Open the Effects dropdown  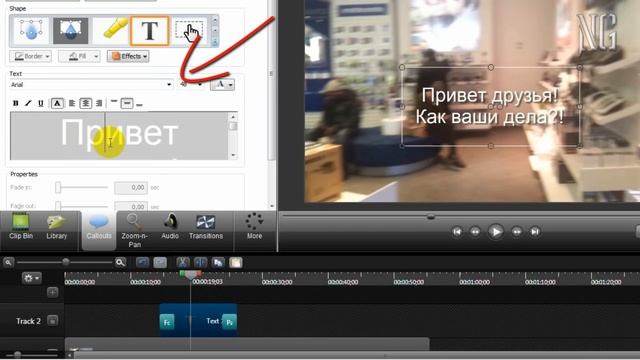(x=128, y=56)
